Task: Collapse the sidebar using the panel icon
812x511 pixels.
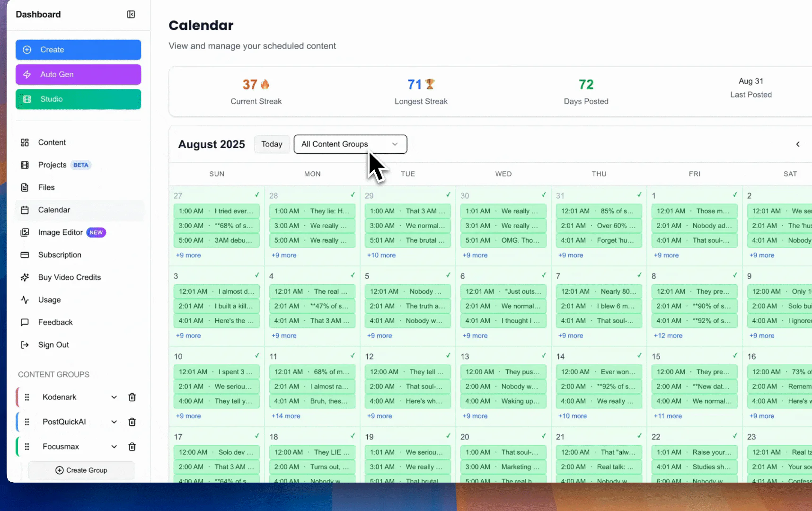Action: (x=131, y=14)
